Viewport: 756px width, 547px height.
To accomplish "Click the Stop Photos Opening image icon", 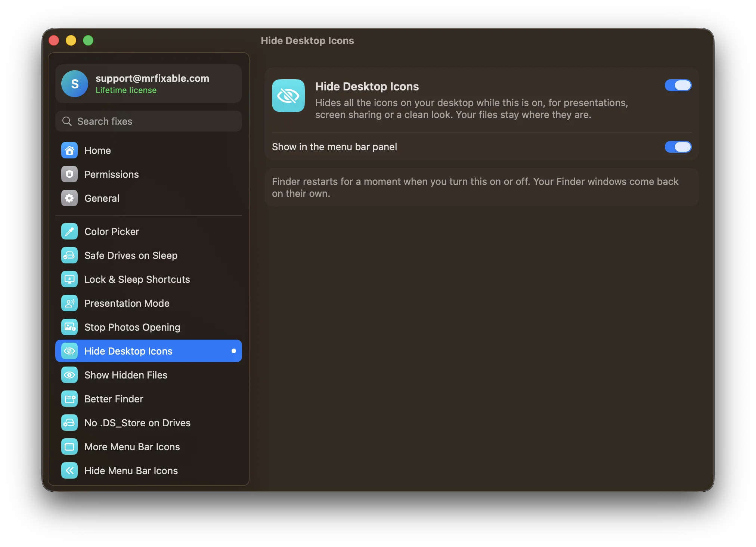I will click(x=69, y=327).
